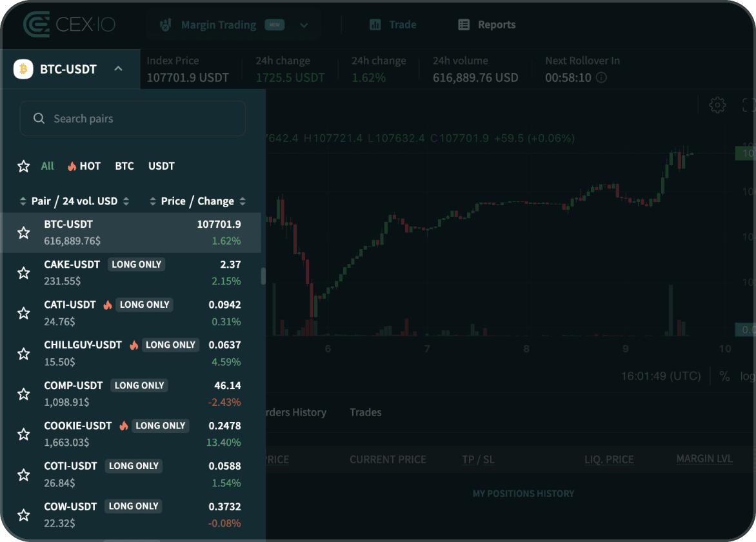
Task: Sort by Pair column arrows
Action: point(23,201)
